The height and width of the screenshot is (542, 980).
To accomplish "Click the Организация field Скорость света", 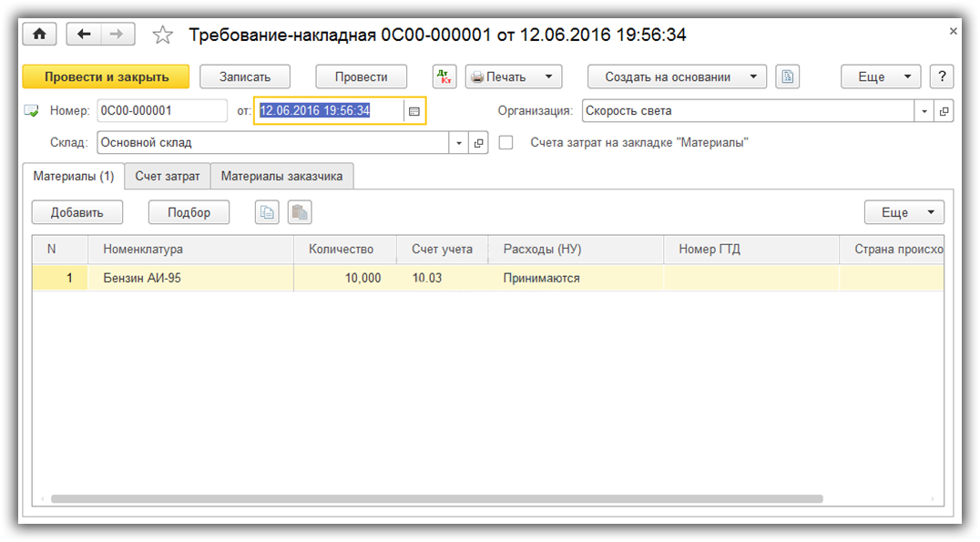I will (748, 111).
